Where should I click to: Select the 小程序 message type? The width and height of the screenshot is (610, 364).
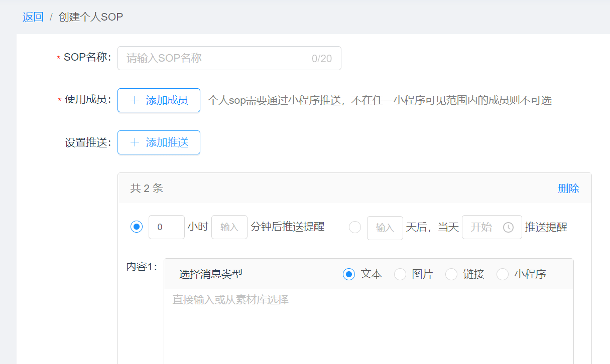point(503,274)
